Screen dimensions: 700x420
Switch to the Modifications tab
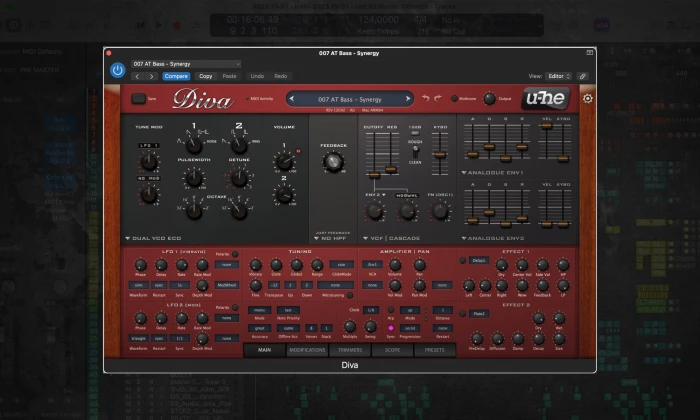[x=307, y=350]
